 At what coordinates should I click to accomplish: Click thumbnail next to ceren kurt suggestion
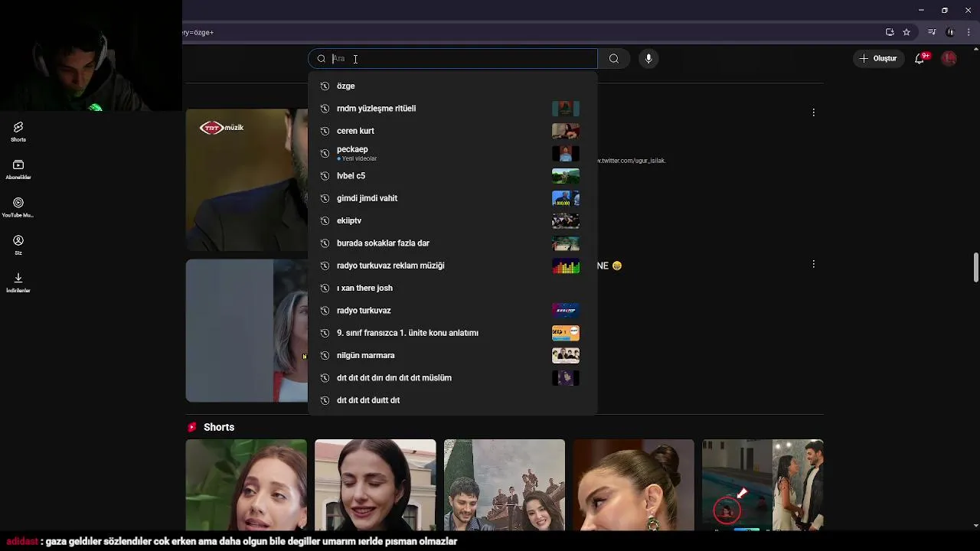pyautogui.click(x=566, y=131)
